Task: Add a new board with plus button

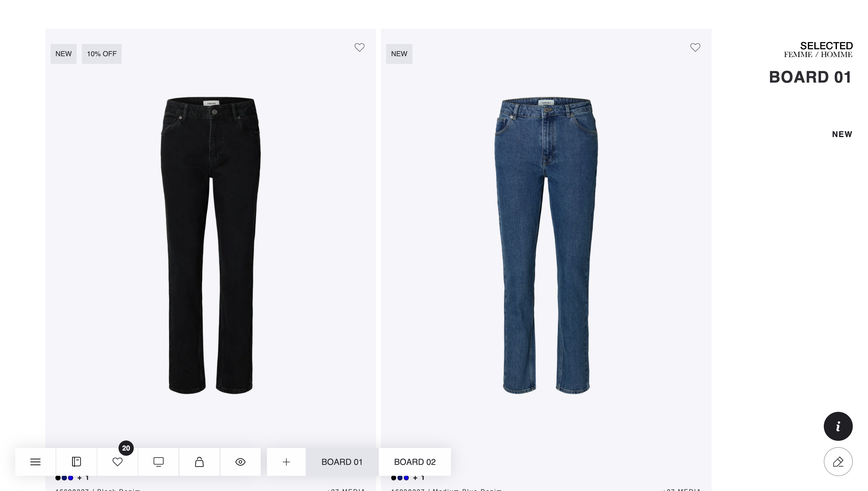Action: point(286,462)
